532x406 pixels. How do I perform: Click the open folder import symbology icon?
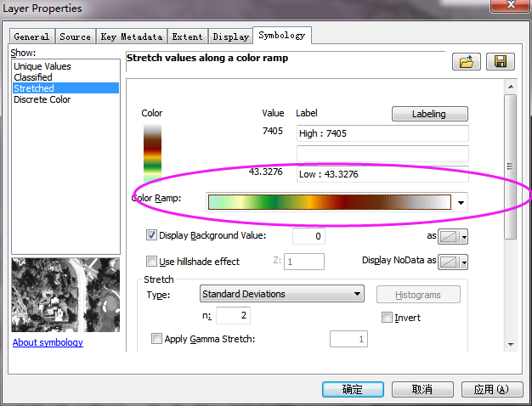tap(467, 62)
